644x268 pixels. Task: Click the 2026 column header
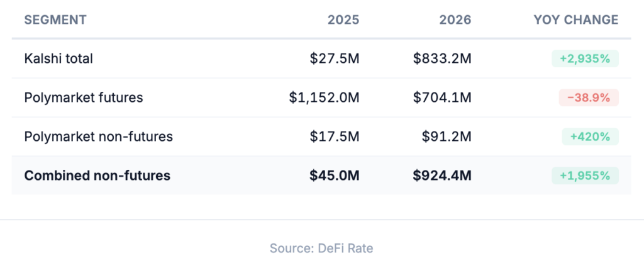click(455, 20)
